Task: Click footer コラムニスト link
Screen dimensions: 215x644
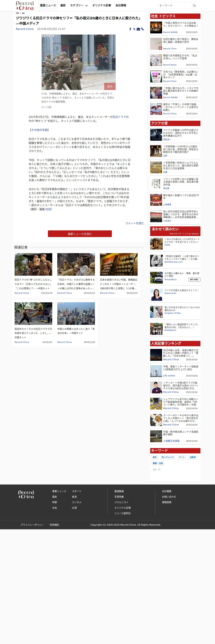Action: [121, 502]
